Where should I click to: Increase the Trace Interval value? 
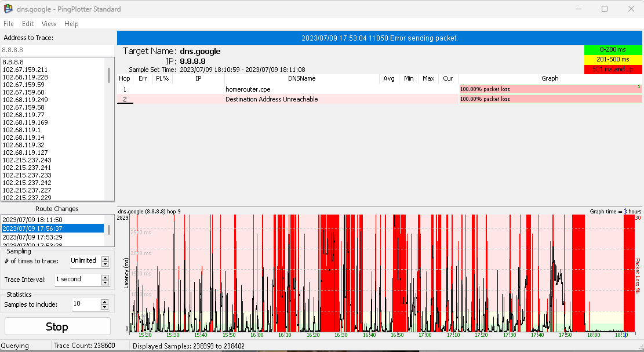click(x=105, y=277)
